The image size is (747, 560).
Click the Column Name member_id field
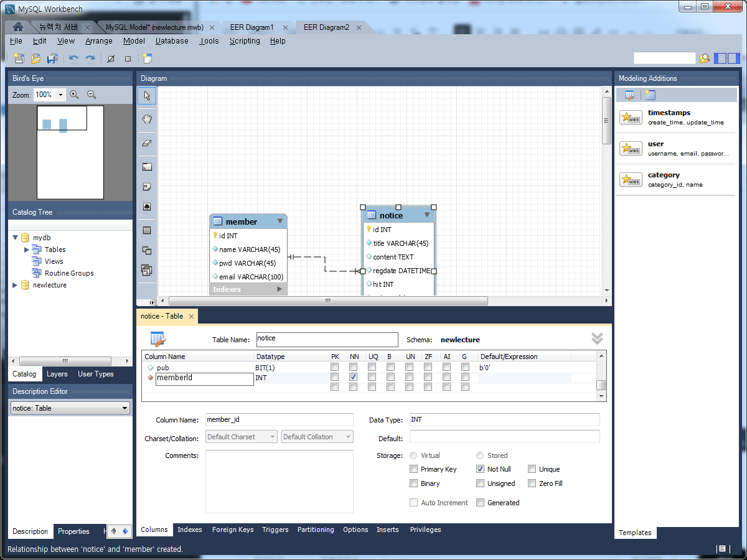coord(280,420)
